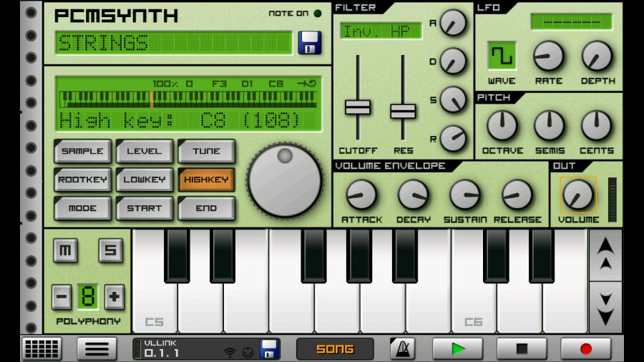Select the ROOTKEY parameter button
This screenshot has width=644, height=362.
(82, 180)
